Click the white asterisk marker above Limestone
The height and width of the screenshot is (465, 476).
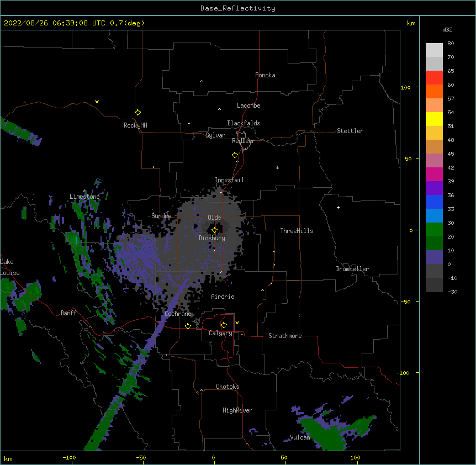[x=84, y=191]
